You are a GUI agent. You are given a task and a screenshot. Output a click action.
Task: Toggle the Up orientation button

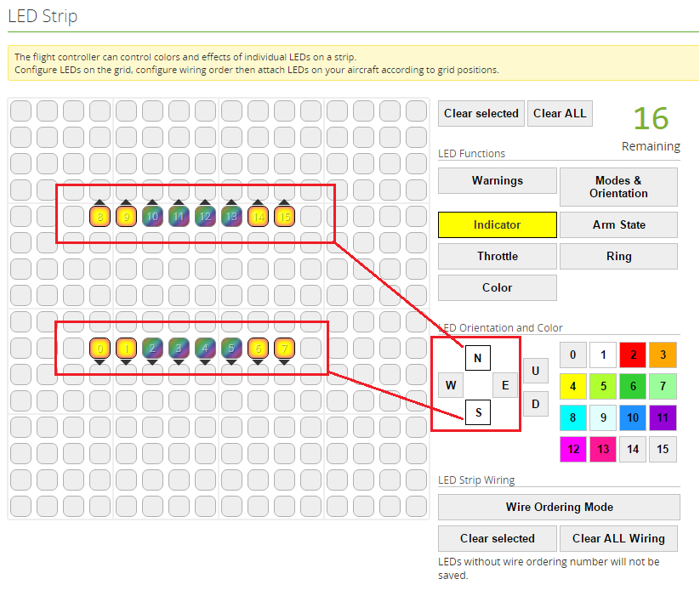coord(535,371)
